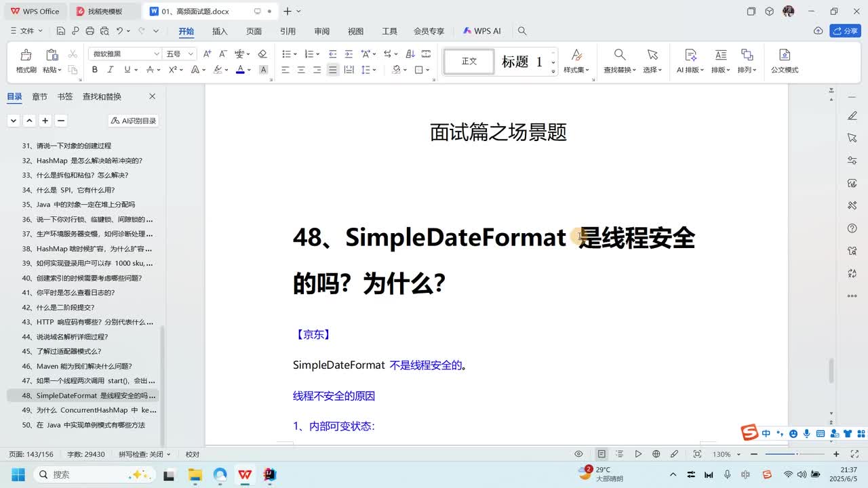Switch to the 页面 ribbon tab
The image size is (868, 488).
[x=254, y=31]
